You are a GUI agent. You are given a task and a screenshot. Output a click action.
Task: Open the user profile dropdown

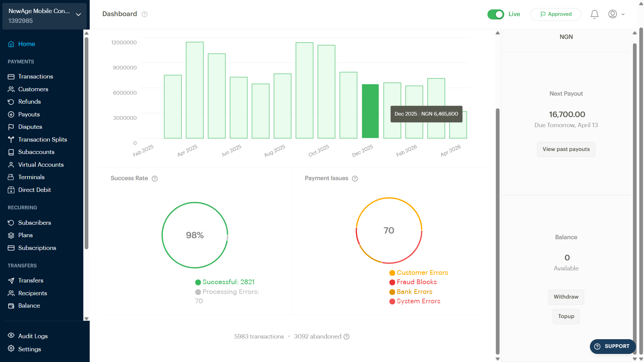coord(616,14)
